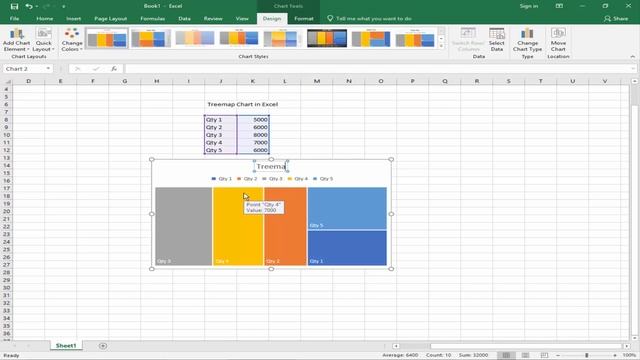Go to the Formulas tab
Image resolution: width=640 pixels, height=360 pixels.
pos(153,18)
